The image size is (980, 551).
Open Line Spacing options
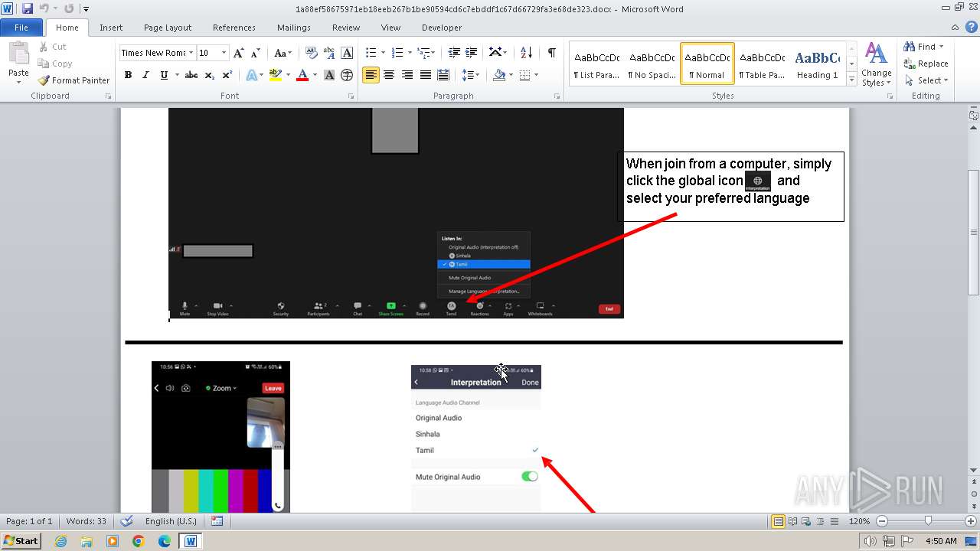[471, 75]
